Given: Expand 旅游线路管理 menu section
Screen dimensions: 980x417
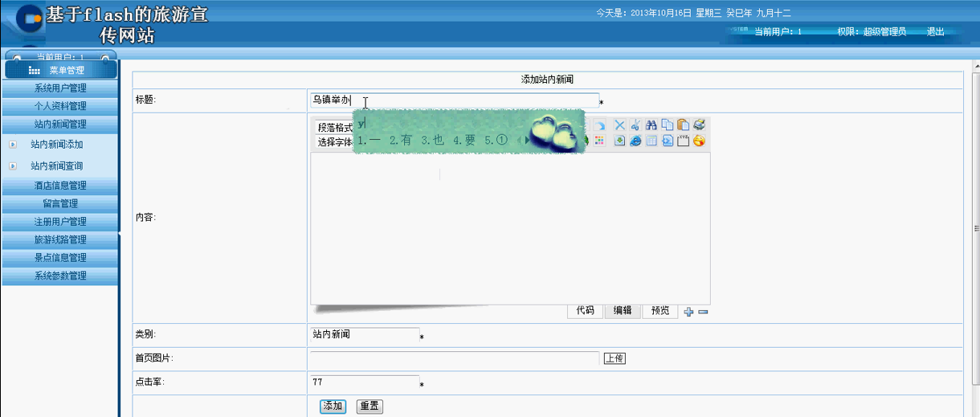Looking at the screenshot, I should 60,239.
